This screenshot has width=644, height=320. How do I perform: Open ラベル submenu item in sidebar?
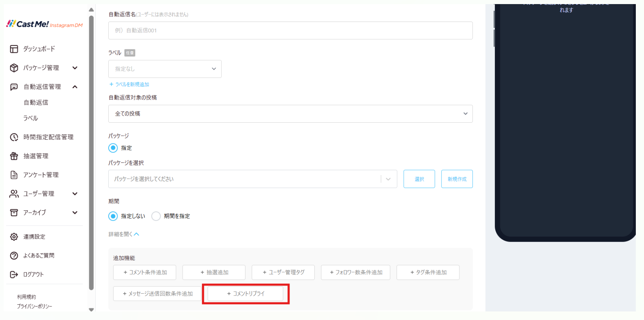31,118
